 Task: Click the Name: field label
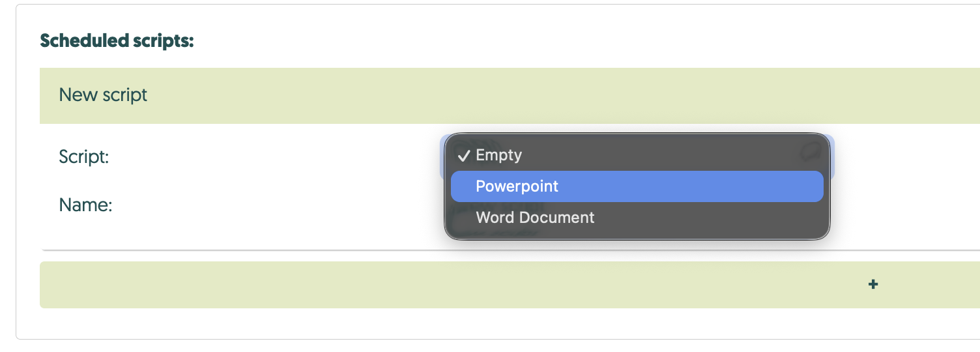pyautogui.click(x=85, y=206)
